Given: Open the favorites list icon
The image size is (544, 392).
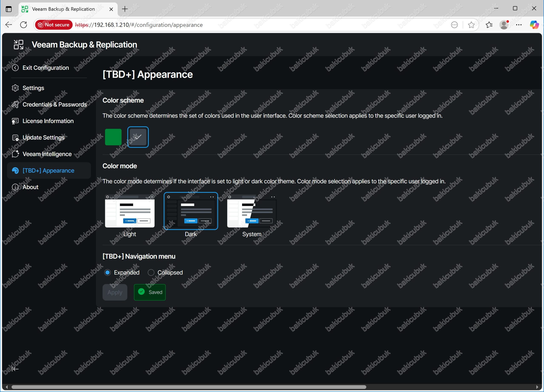Looking at the screenshot, I should point(489,25).
